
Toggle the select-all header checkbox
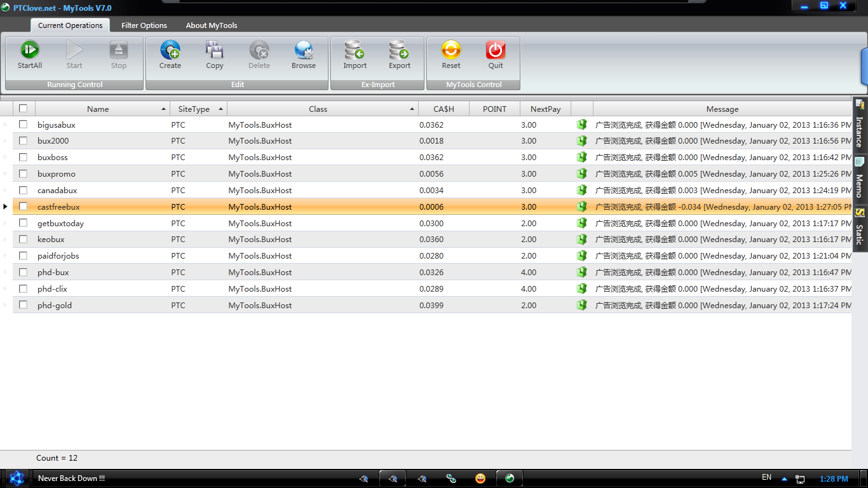24,109
